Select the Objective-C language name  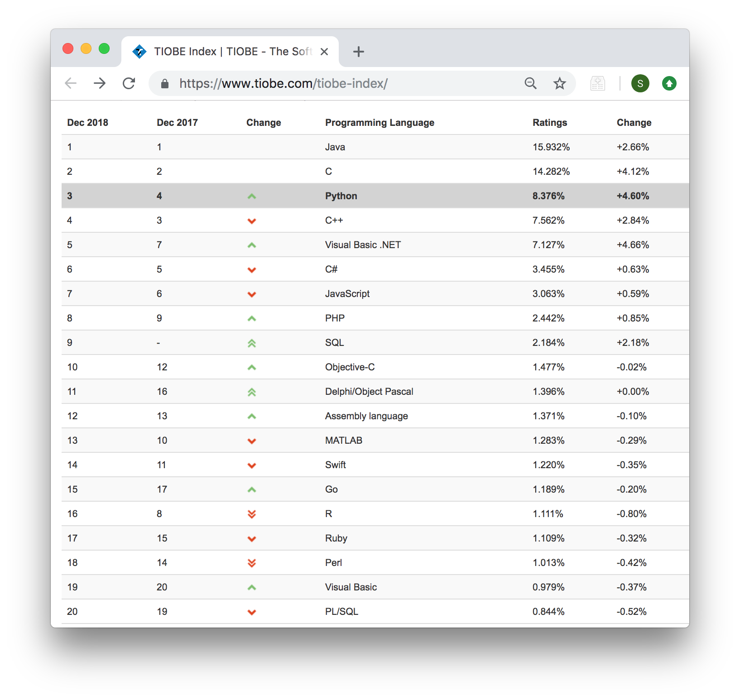tap(350, 367)
